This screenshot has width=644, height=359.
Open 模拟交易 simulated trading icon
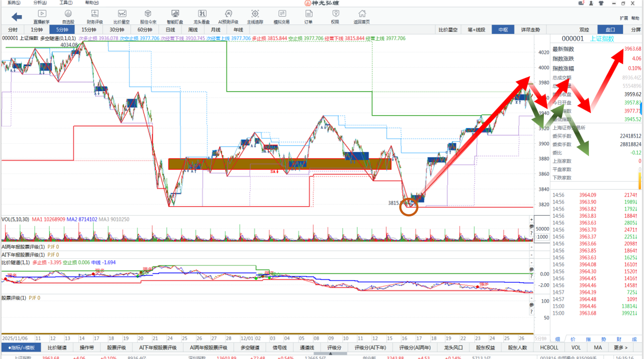point(282,17)
